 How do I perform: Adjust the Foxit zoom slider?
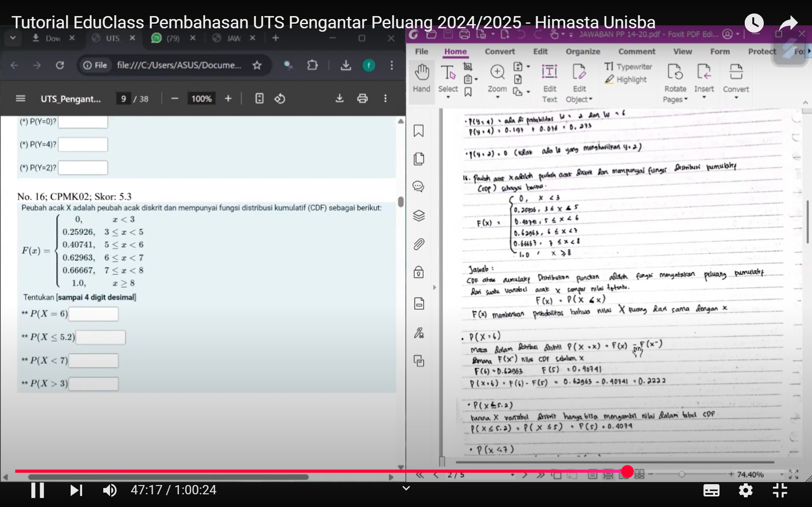(x=682, y=474)
